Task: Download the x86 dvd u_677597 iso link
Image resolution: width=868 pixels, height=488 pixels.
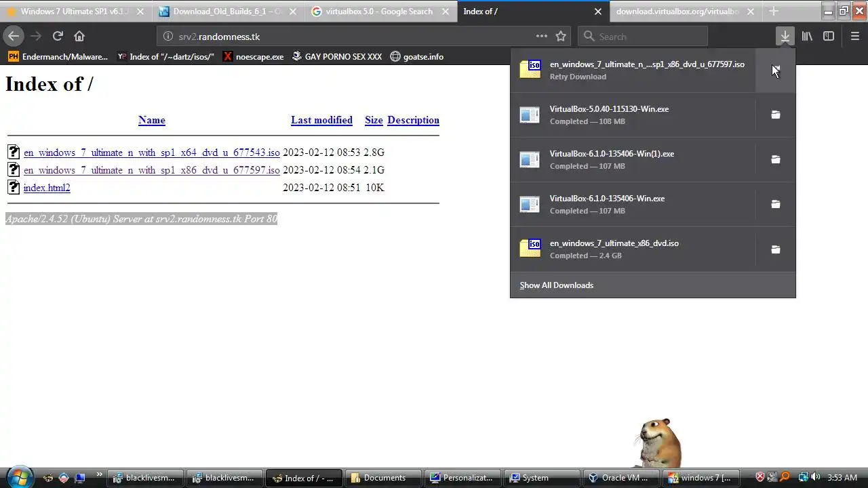Action: (x=151, y=170)
